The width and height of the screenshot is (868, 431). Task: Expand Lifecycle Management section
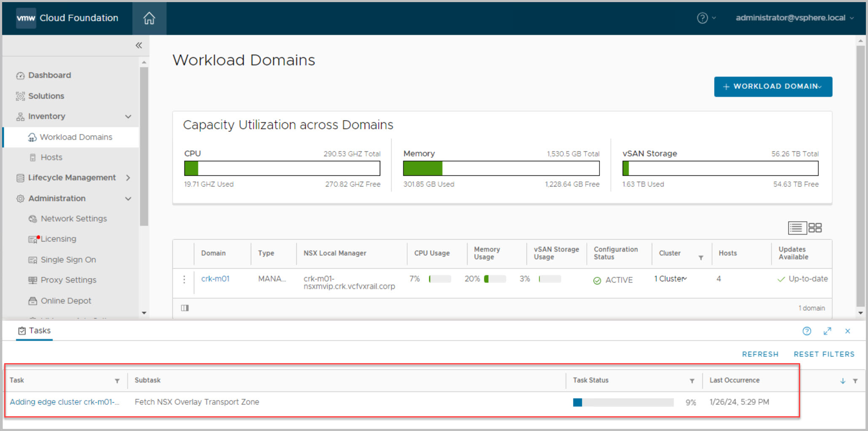tap(128, 178)
